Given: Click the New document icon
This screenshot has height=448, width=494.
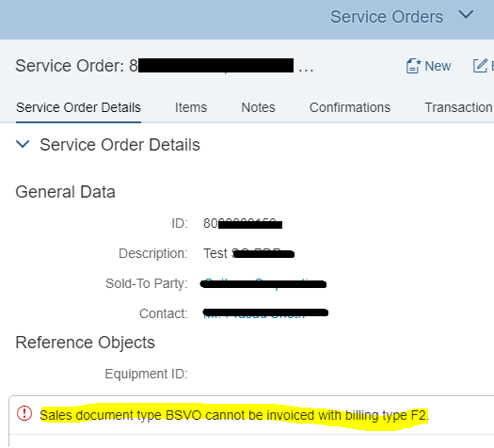Looking at the screenshot, I should click(x=413, y=66).
